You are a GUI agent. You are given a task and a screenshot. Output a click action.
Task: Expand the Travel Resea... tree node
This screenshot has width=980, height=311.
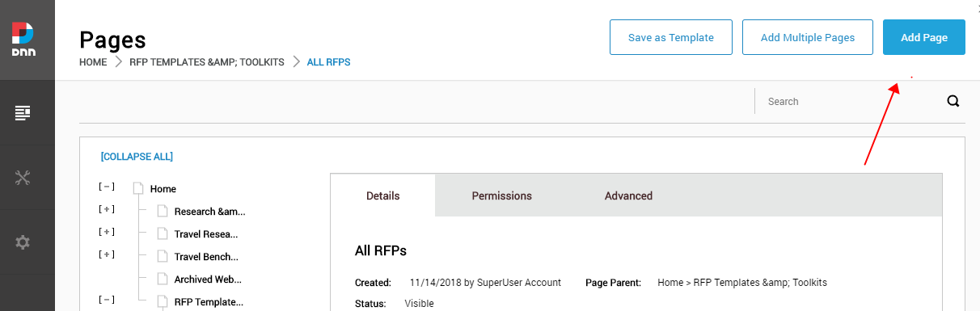[107, 232]
